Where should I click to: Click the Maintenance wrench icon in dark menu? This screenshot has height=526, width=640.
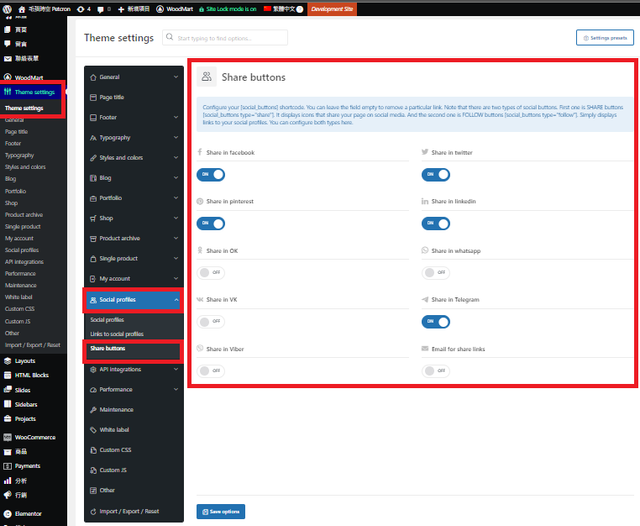click(93, 410)
